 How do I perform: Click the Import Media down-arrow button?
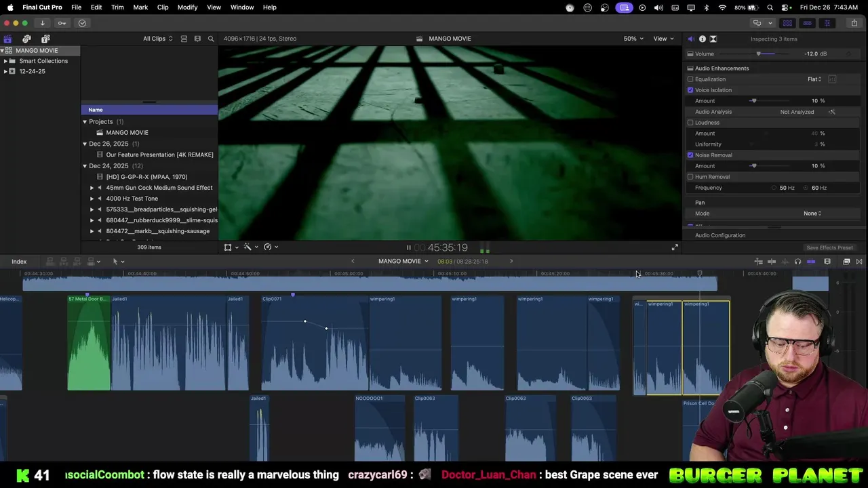(x=42, y=23)
